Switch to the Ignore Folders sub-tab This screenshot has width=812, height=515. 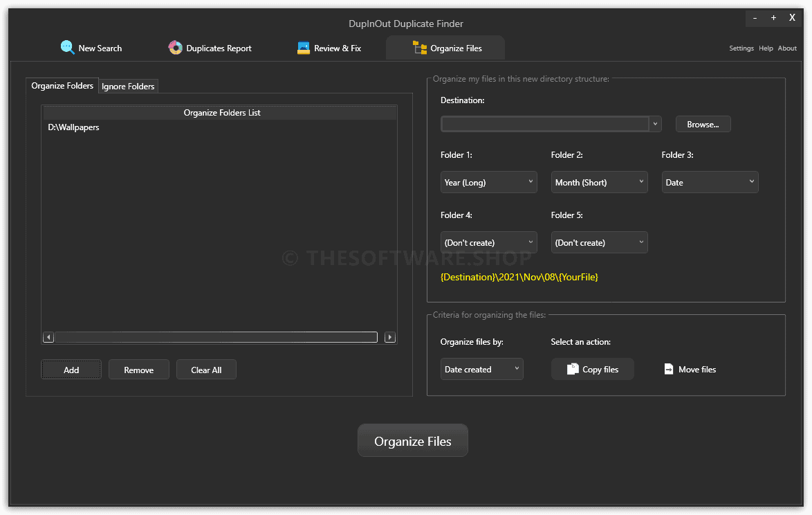click(x=128, y=86)
